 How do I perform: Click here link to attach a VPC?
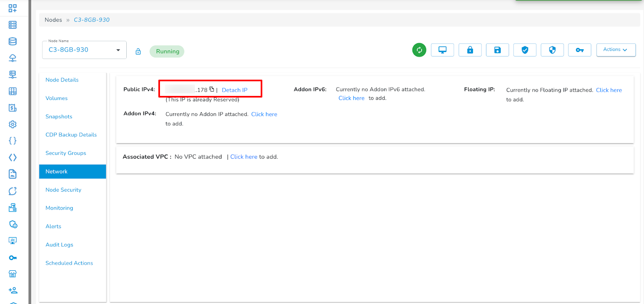tap(244, 157)
